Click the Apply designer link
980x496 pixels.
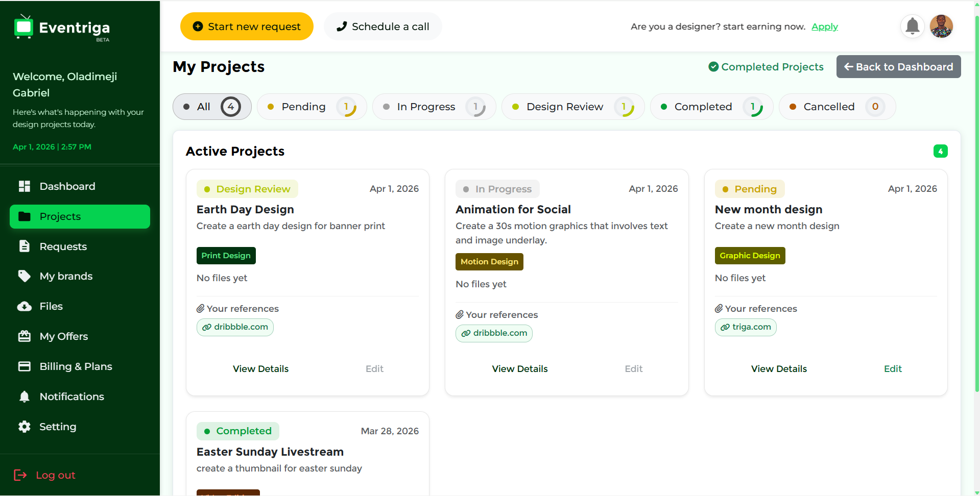[825, 27]
